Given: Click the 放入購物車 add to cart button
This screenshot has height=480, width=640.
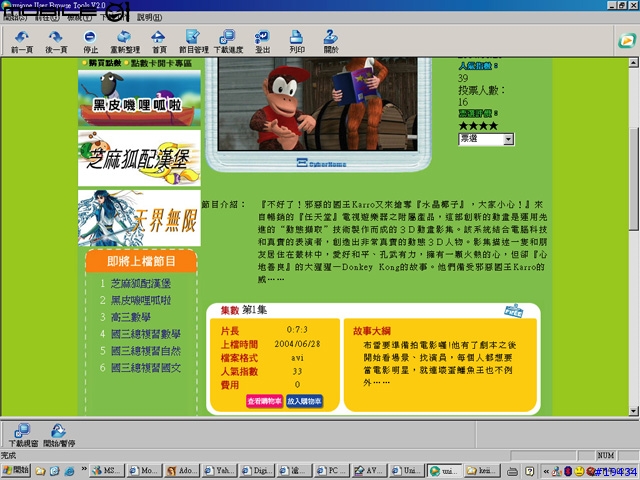Looking at the screenshot, I should 304,401.
